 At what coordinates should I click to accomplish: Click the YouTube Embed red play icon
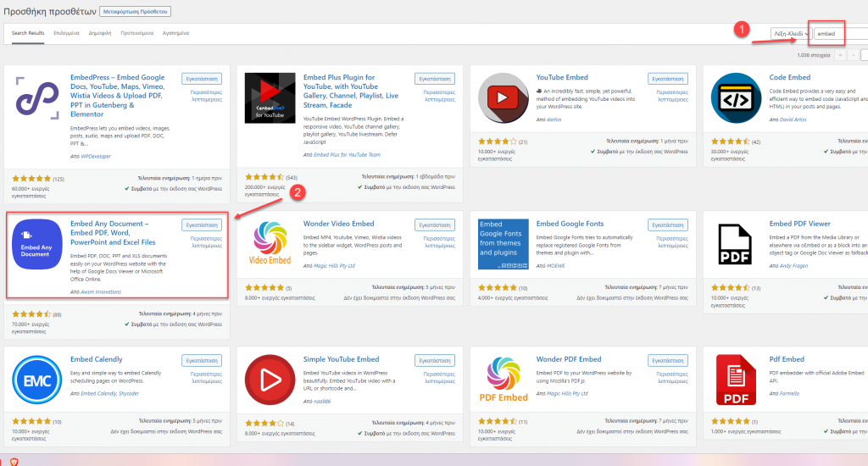[504, 98]
